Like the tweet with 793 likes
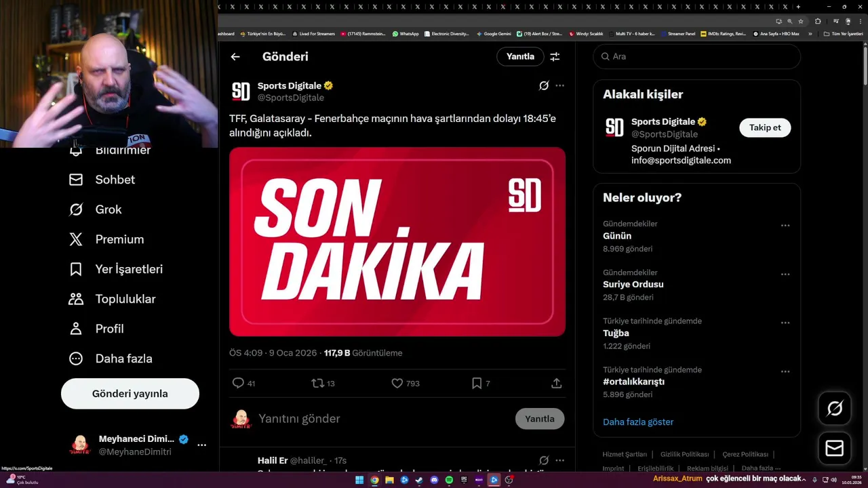Image resolution: width=868 pixels, height=488 pixels. click(397, 383)
